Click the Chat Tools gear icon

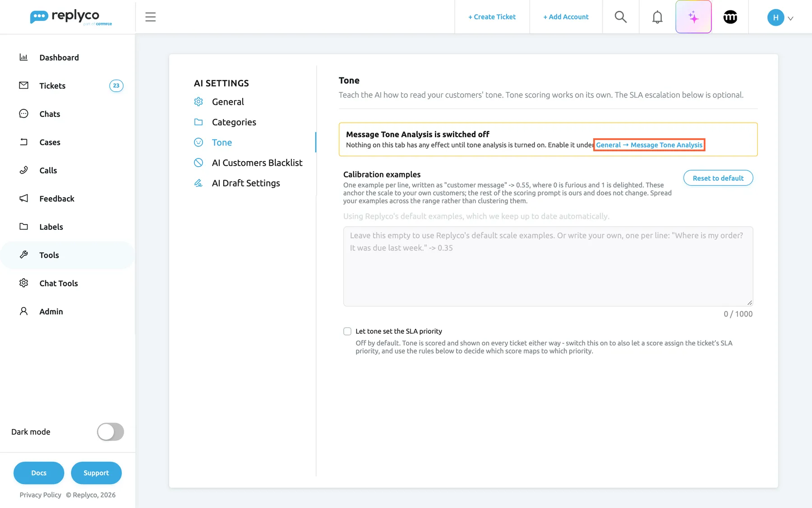[x=23, y=283]
